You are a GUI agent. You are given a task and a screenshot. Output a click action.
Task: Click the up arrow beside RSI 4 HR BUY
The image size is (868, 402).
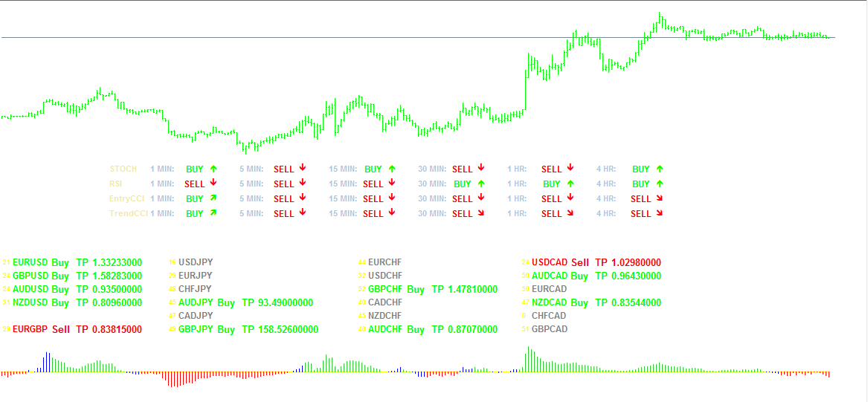[x=660, y=184]
